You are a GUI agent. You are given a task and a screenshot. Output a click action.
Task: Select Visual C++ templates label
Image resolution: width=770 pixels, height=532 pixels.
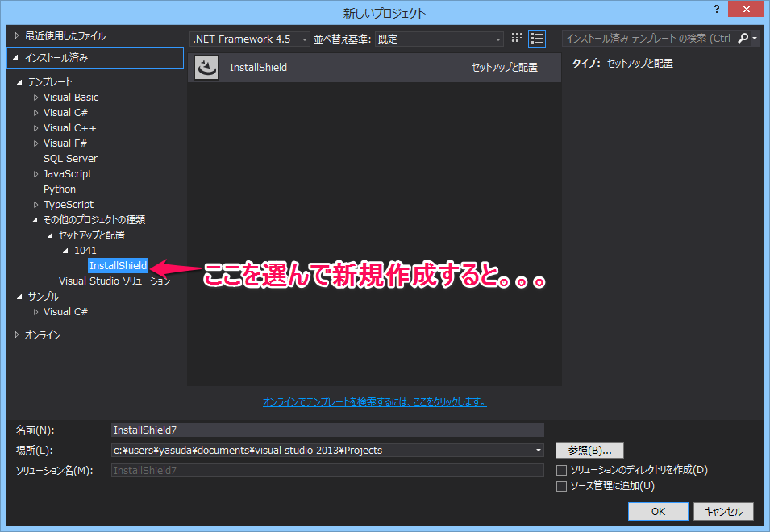(x=69, y=127)
